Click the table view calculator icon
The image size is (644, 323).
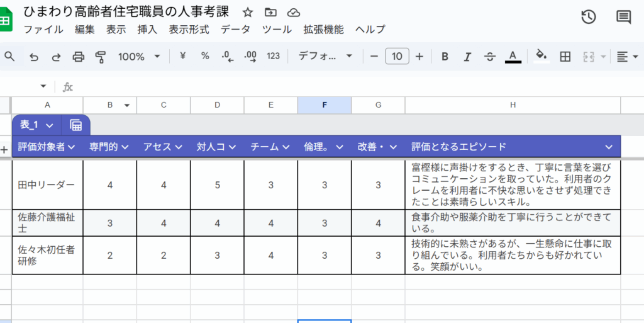tap(76, 125)
